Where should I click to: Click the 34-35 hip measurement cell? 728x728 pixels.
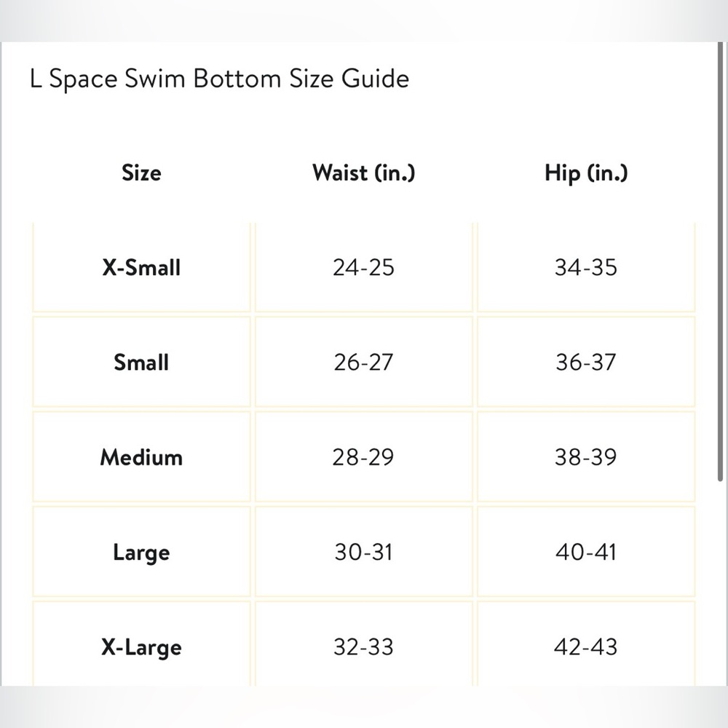[x=586, y=267]
